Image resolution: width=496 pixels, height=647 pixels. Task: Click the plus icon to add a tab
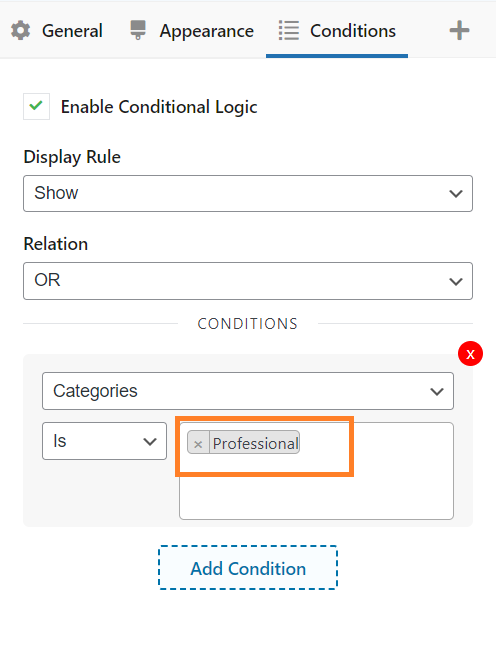(459, 31)
